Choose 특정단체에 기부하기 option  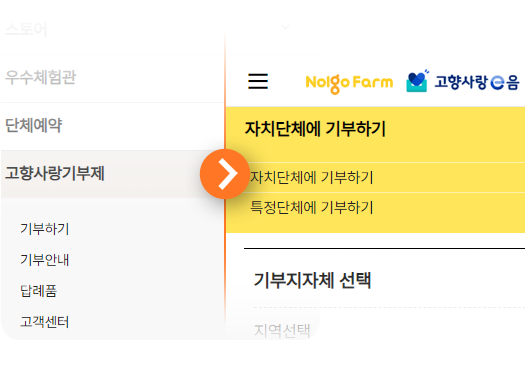(311, 207)
